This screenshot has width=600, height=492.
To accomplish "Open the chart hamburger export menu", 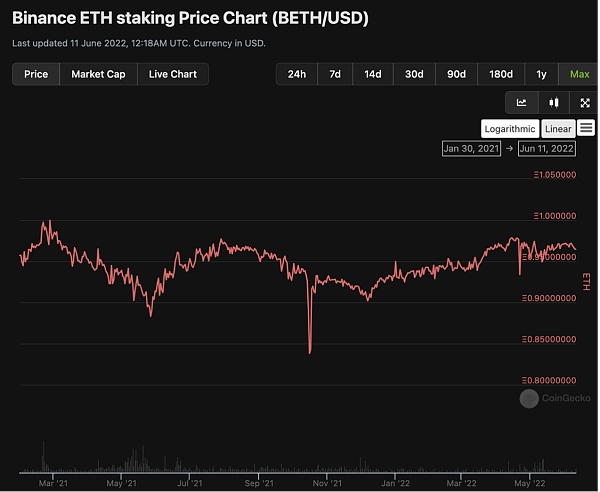I will (x=586, y=128).
